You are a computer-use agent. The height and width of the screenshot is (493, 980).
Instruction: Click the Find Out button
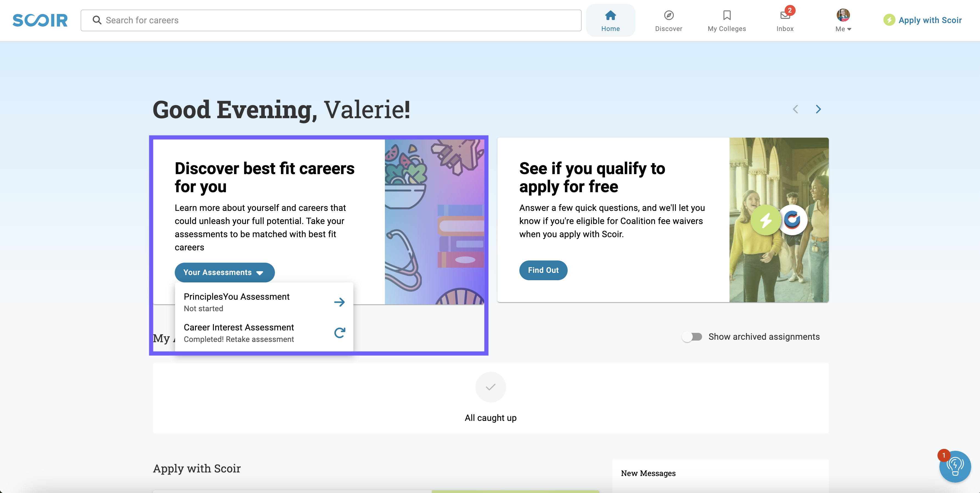(x=543, y=270)
